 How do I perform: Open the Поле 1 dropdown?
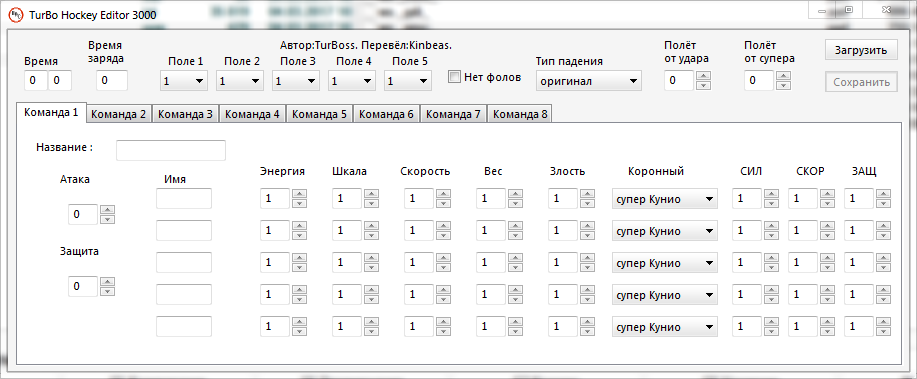(184, 81)
